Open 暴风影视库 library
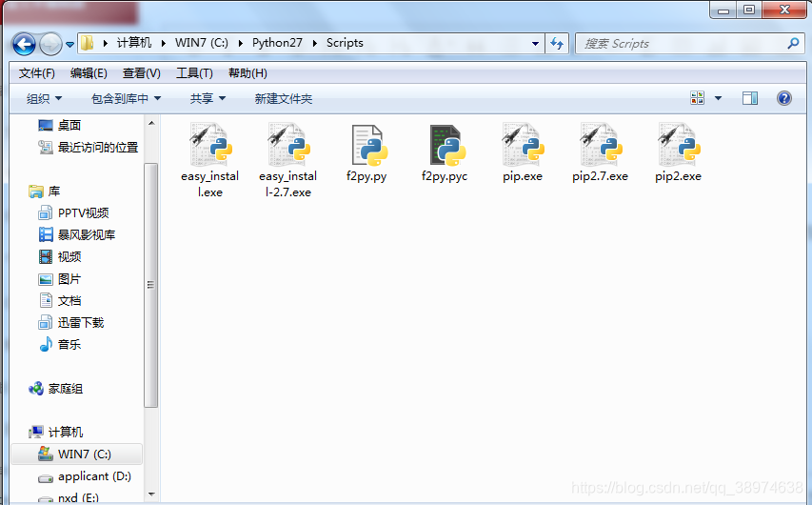Screen dimensions: 812x505 tap(77, 234)
